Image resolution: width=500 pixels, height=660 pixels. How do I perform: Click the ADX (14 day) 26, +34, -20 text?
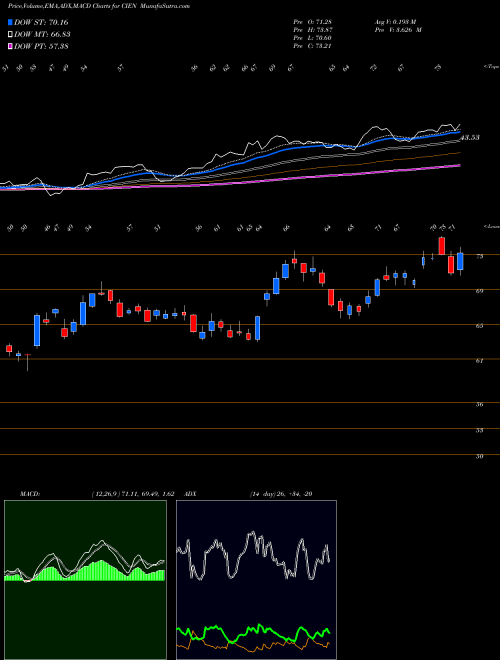280,494
